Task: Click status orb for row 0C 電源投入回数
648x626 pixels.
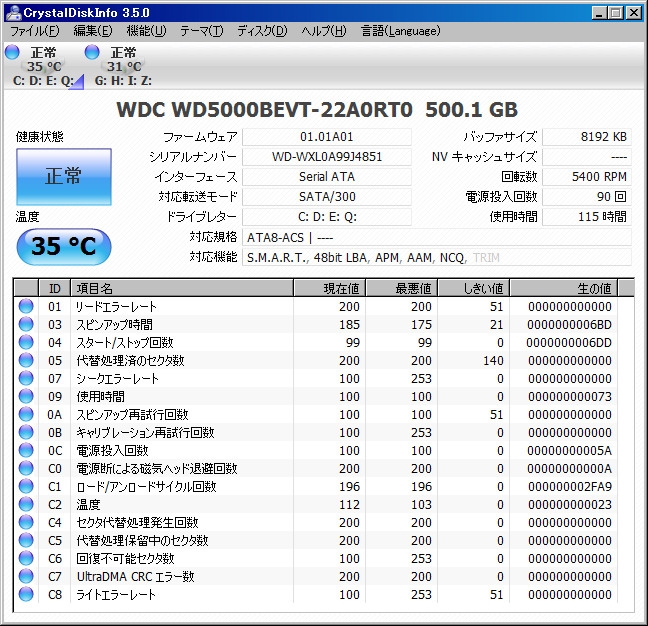Action: [x=26, y=450]
